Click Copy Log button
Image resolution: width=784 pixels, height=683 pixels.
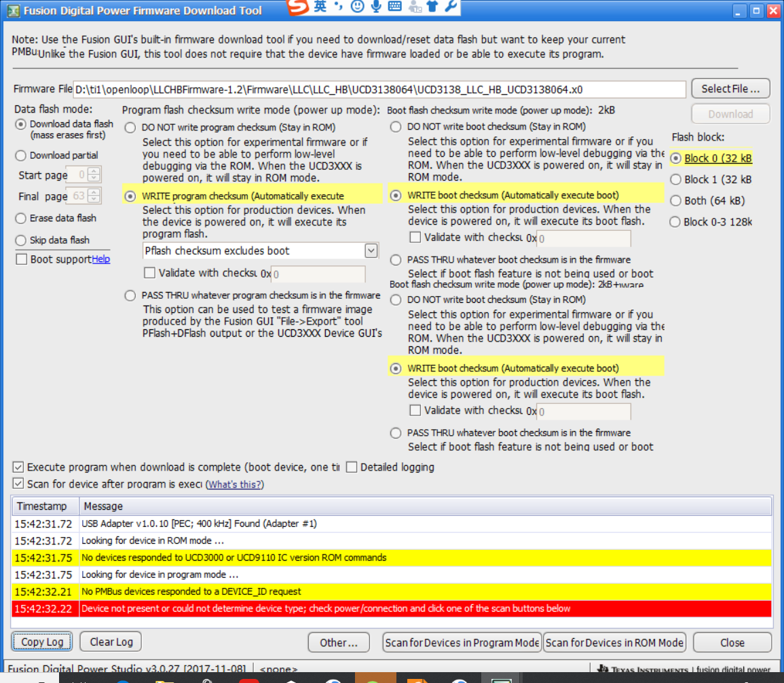point(42,642)
